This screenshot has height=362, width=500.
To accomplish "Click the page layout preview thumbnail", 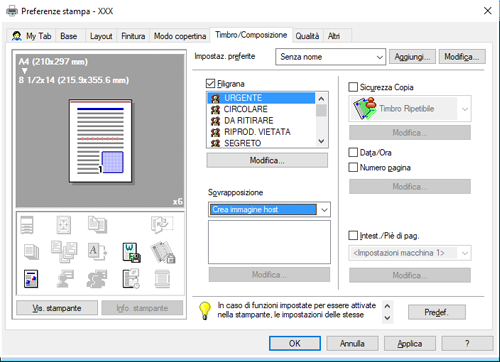I will tap(100, 141).
